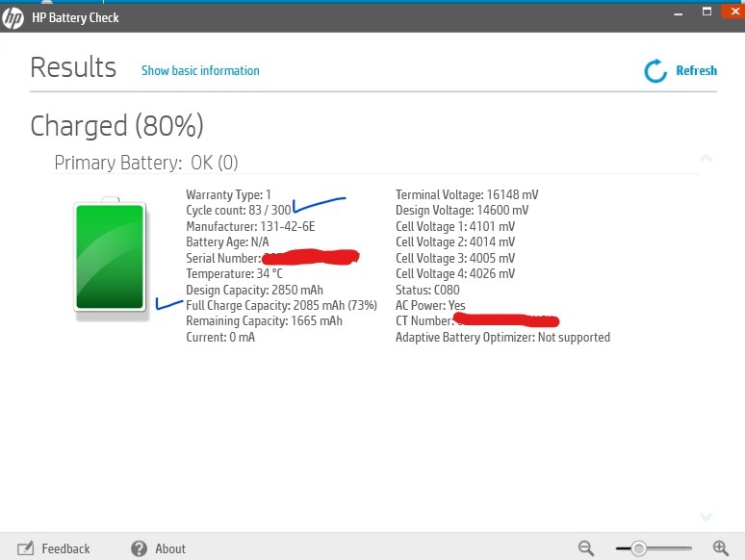Select the CT Number label
Screen dimensions: 745x560
pyautogui.click(x=424, y=320)
